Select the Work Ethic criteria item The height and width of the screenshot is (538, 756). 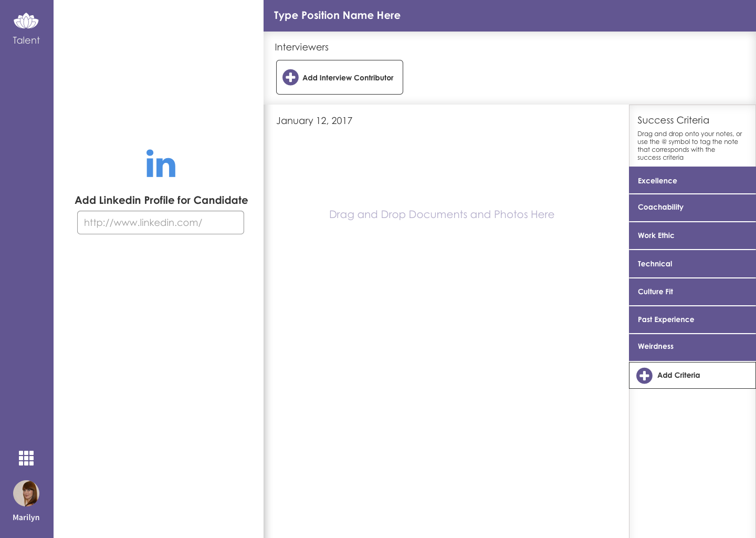click(692, 235)
